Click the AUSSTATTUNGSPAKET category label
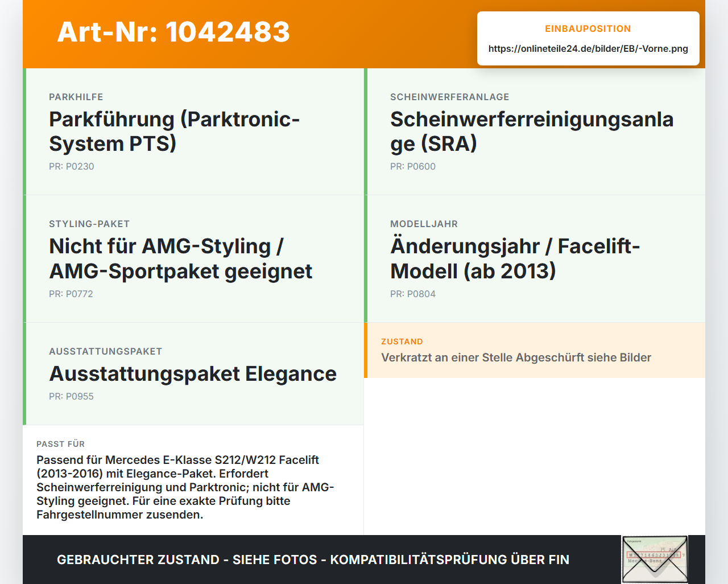Viewport: 728px width, 584px height. (x=106, y=352)
